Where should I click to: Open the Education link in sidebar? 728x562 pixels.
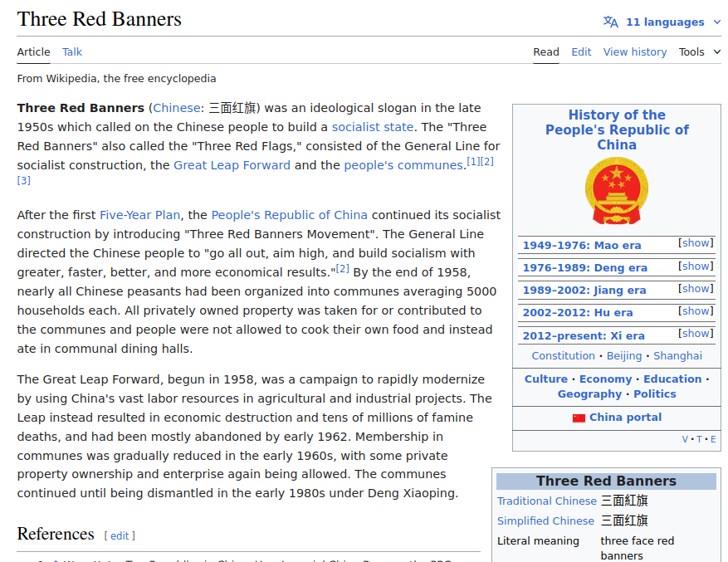tap(672, 379)
